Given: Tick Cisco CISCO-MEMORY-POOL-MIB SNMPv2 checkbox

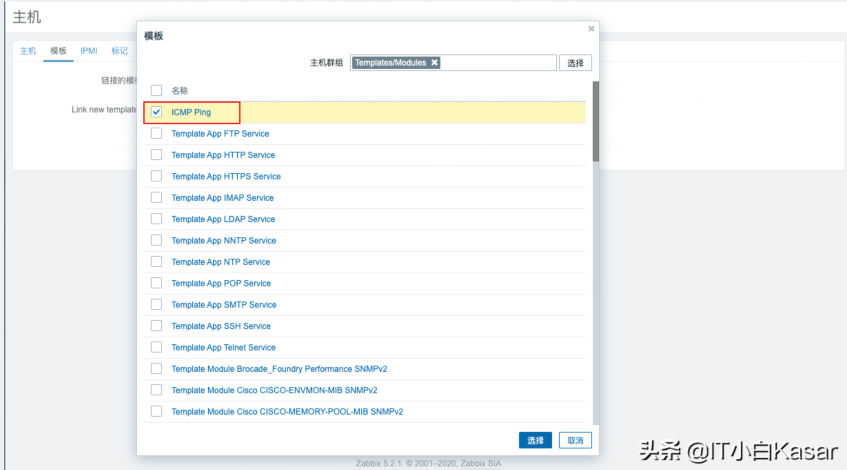Looking at the screenshot, I should coord(156,411).
